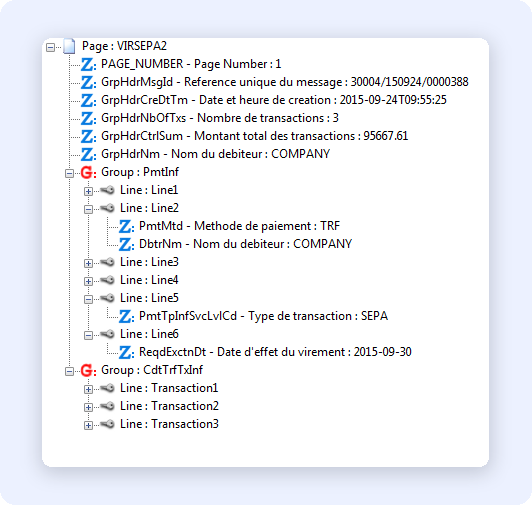Select the 'Page : VIRSEPA2' label
Screen dimensions: 532x505
[x=125, y=46]
